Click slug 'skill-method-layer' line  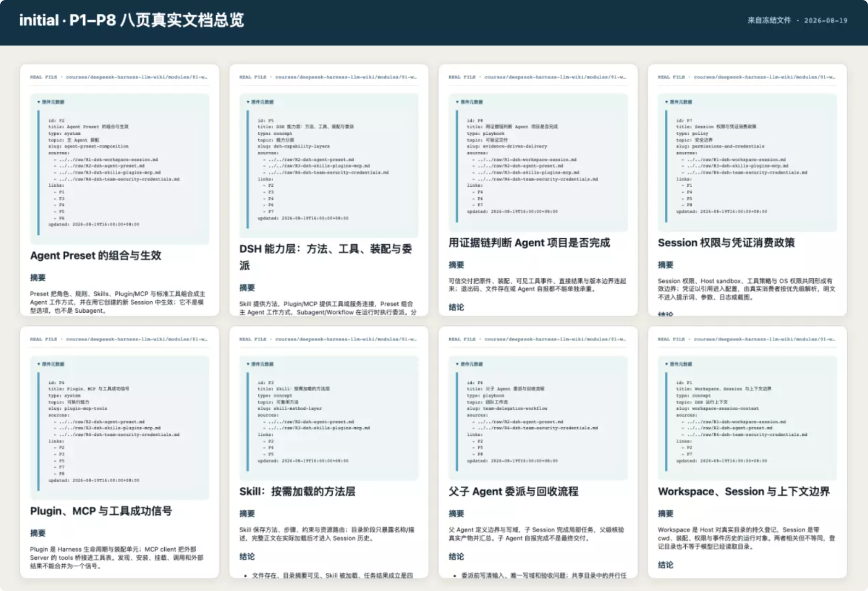(290, 409)
